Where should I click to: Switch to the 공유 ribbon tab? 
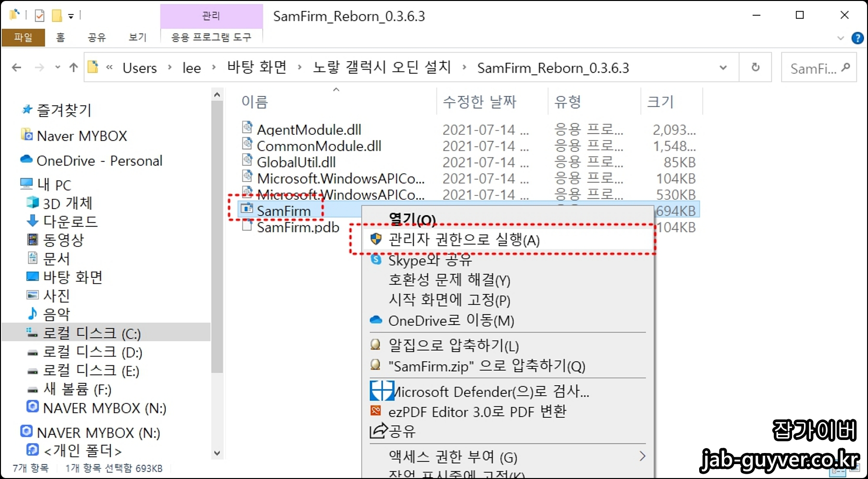97,37
